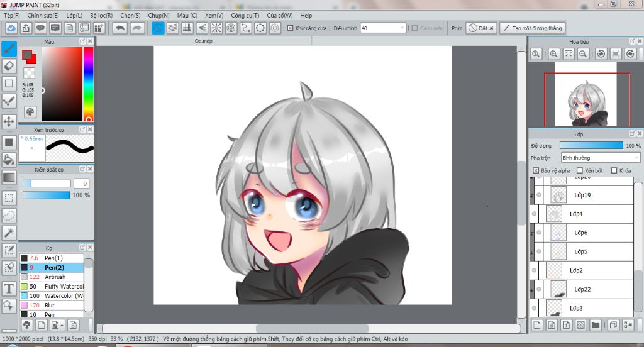Open Lớp(L) menu

click(x=74, y=15)
